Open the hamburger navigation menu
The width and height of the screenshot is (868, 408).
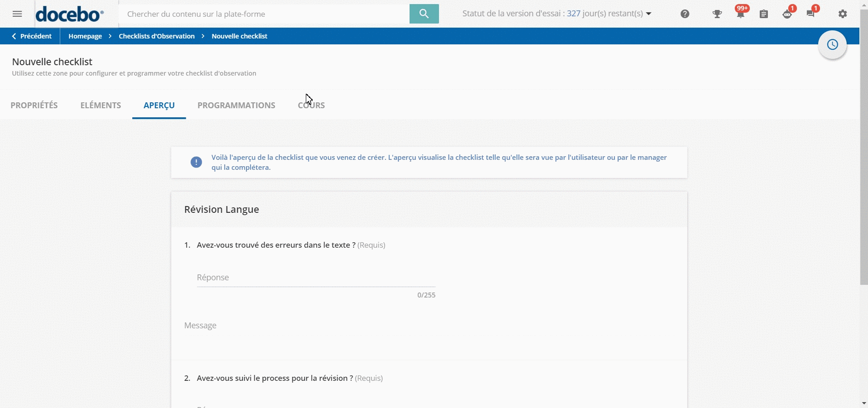click(x=17, y=14)
